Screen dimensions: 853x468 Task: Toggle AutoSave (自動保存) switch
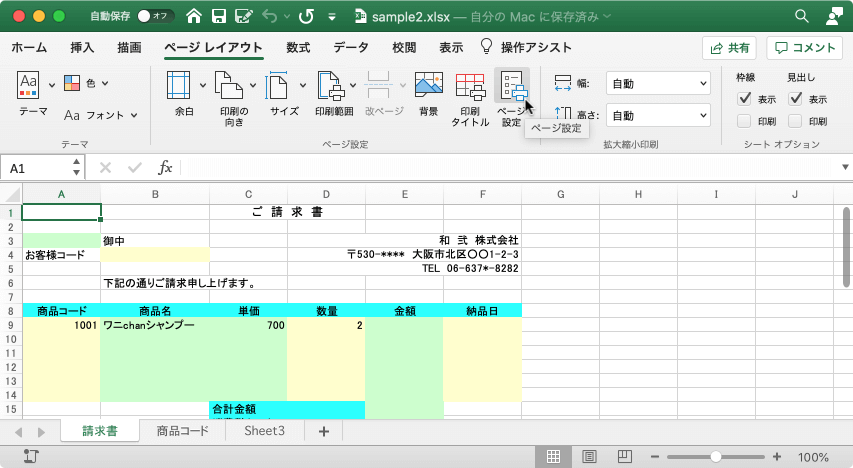coord(155,16)
